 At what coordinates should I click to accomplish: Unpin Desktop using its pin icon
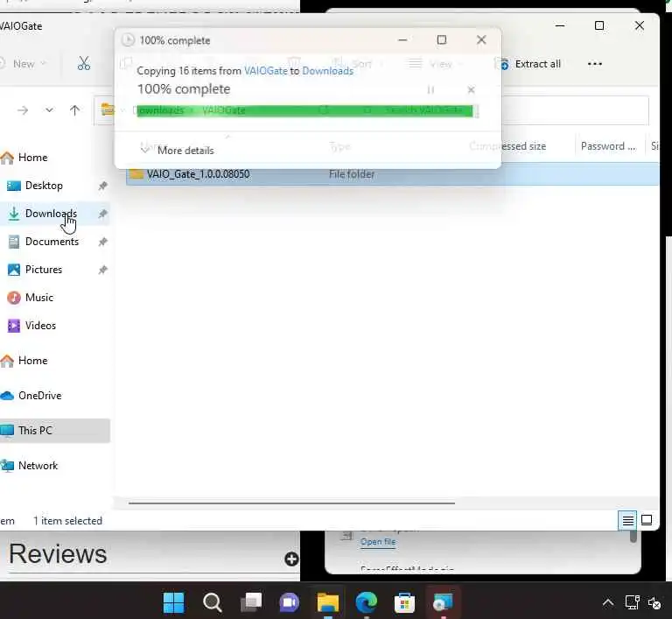[x=103, y=186]
